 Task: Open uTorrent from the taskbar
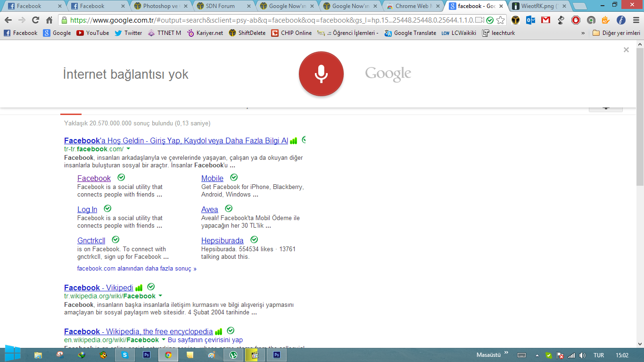coord(233,355)
